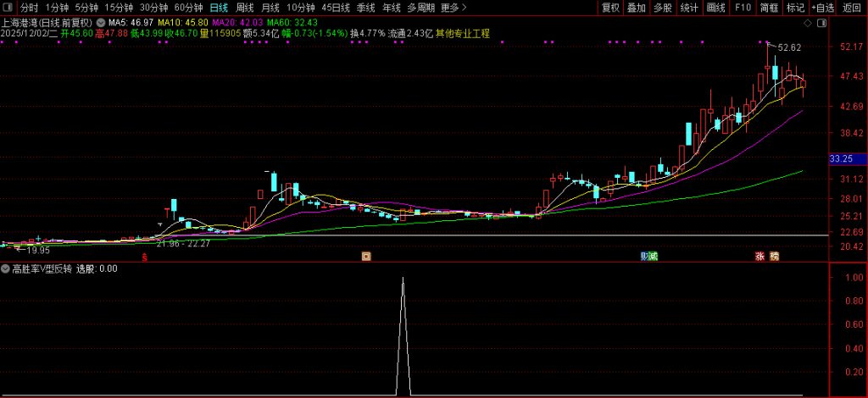Open F10 company information
This screenshot has height=398, width=868.
(743, 8)
